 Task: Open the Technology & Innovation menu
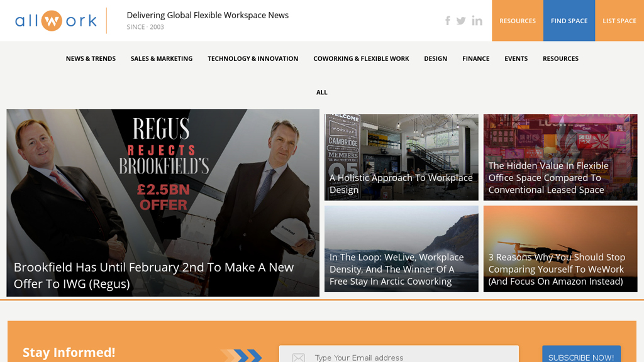(253, 58)
